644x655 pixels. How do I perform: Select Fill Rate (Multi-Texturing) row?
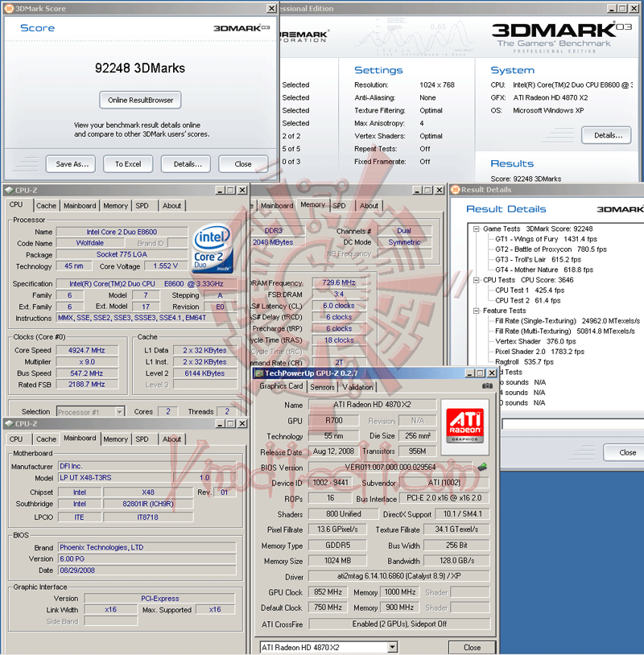tap(564, 332)
